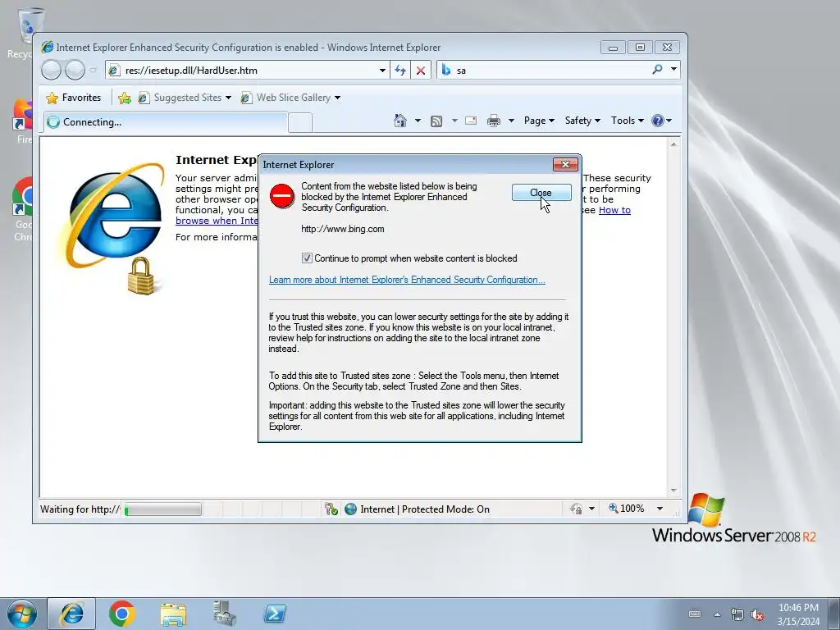Click the Internet Explorer taskbar icon
Image resolution: width=840 pixels, height=630 pixels.
coord(71,614)
